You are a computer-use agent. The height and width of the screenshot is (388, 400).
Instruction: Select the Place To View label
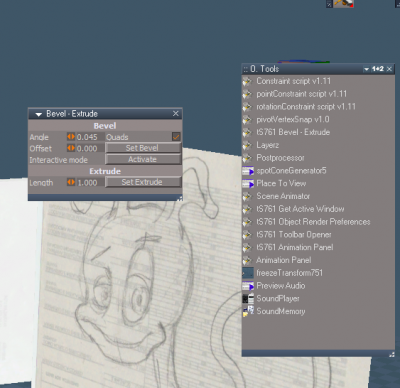pos(281,184)
